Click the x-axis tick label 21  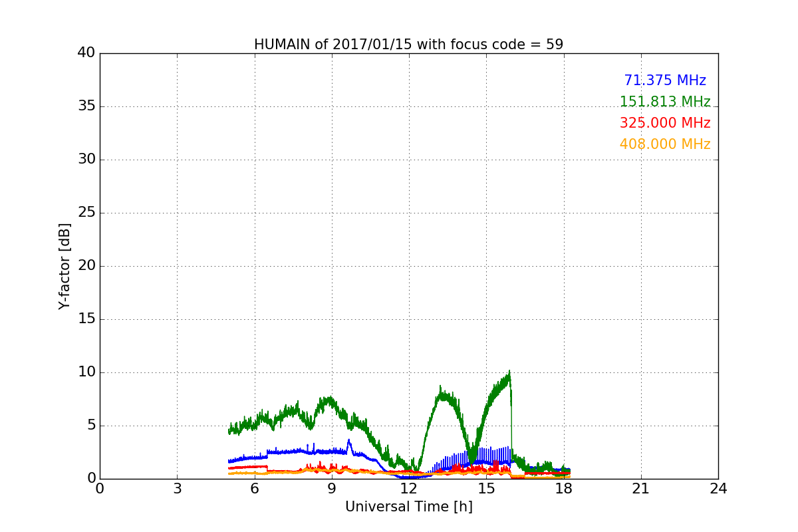coord(641,489)
